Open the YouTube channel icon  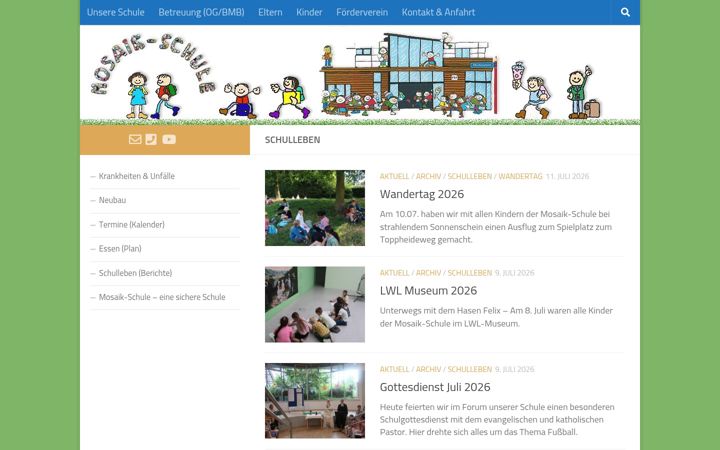169,139
